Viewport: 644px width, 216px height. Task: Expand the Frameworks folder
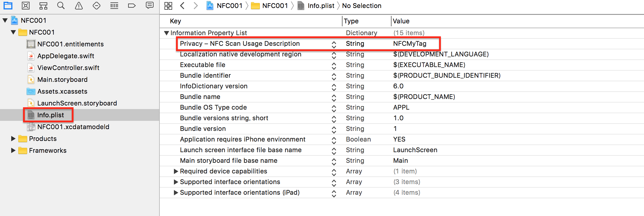pos(13,150)
